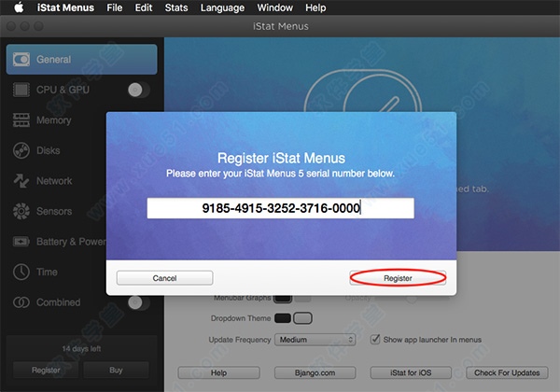Screen dimensions: 560x392
Task: Open the Help menu in menu bar
Action: [x=315, y=7]
